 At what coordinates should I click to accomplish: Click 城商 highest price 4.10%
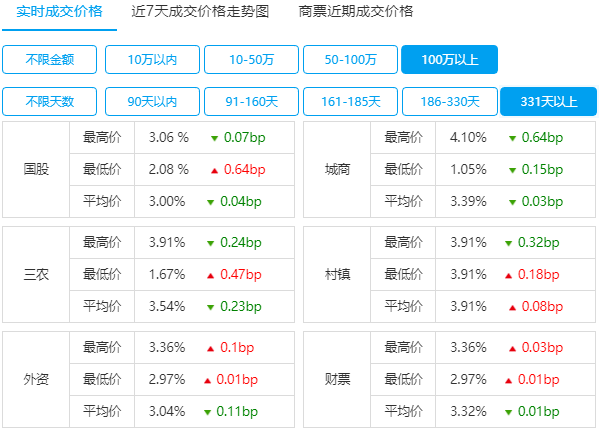coord(468,137)
